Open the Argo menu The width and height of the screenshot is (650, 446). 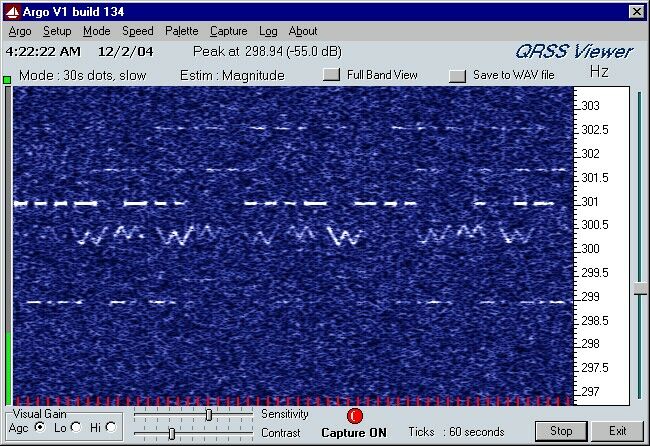click(x=20, y=31)
